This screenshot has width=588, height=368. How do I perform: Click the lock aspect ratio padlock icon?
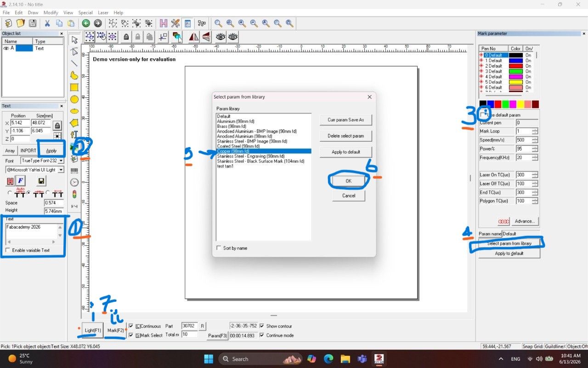click(x=57, y=126)
